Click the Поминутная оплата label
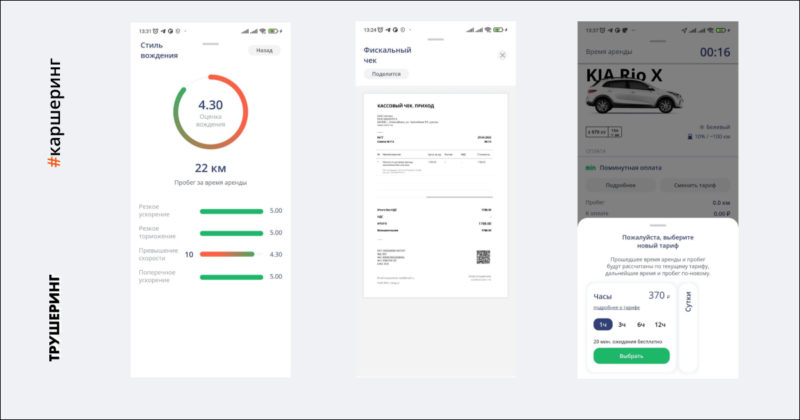The height and width of the screenshot is (420, 800). [x=630, y=168]
